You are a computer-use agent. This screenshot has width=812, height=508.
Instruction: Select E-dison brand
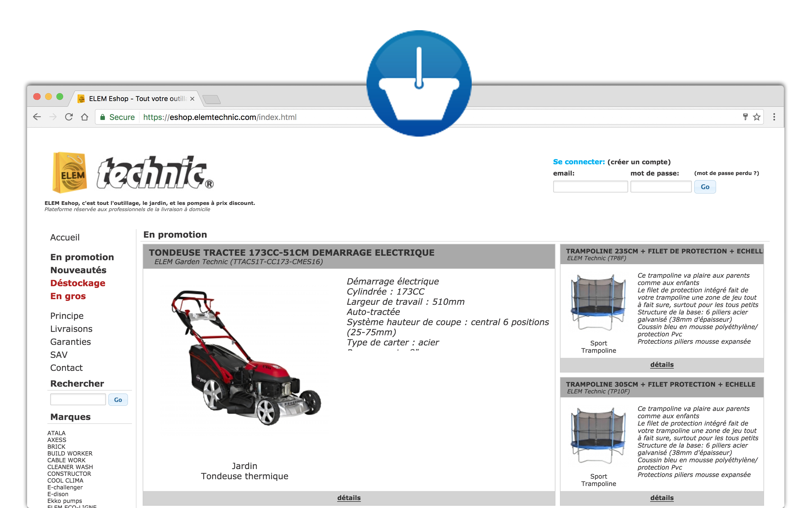(58, 494)
